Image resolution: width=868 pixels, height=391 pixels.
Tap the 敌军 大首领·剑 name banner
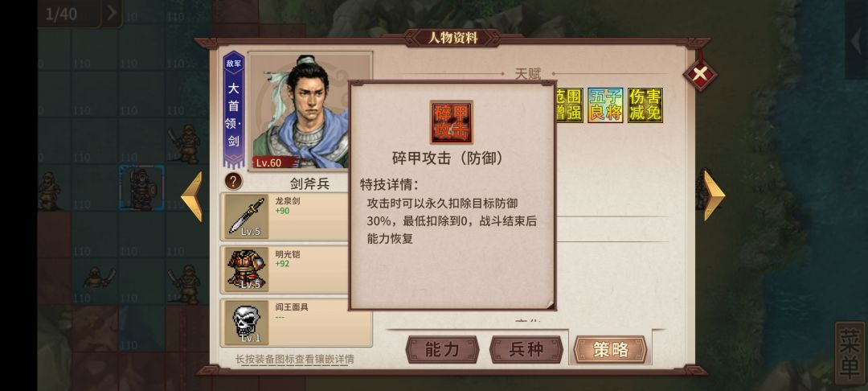[233, 109]
